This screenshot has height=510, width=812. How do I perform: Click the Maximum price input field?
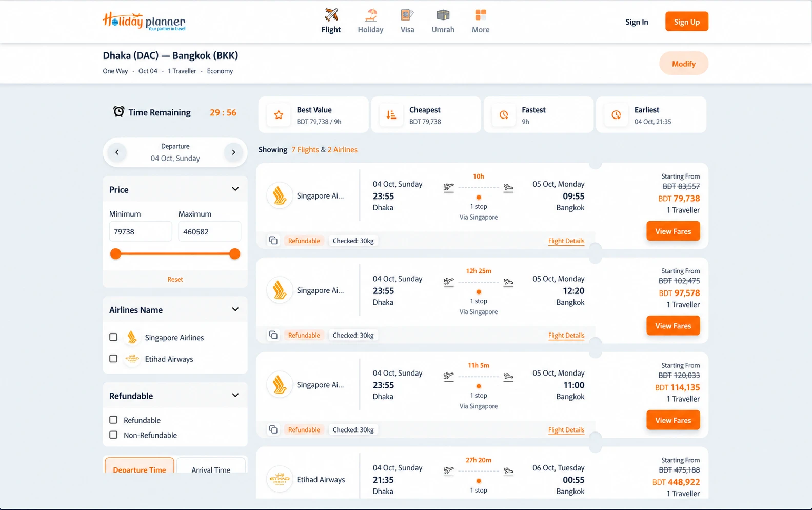pyautogui.click(x=210, y=231)
